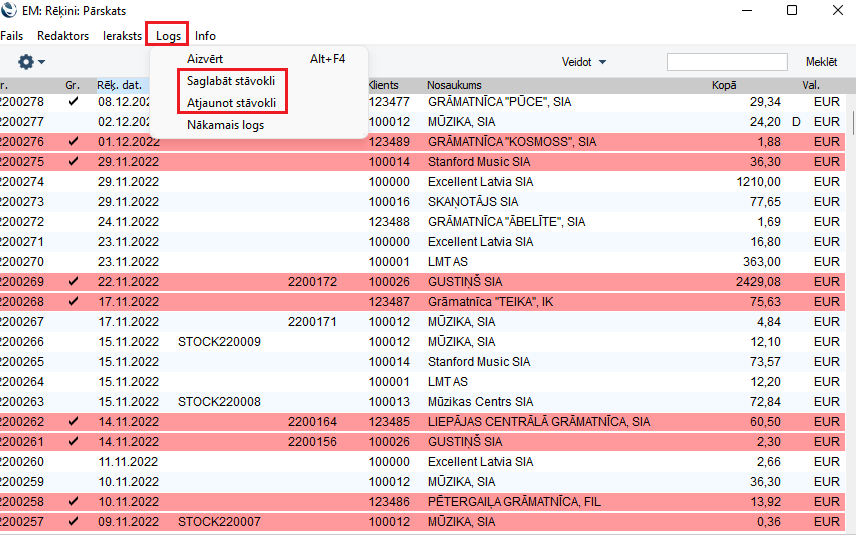Select 'Aizvērt' in the Logs menu
856x536 pixels.
[x=205, y=59]
